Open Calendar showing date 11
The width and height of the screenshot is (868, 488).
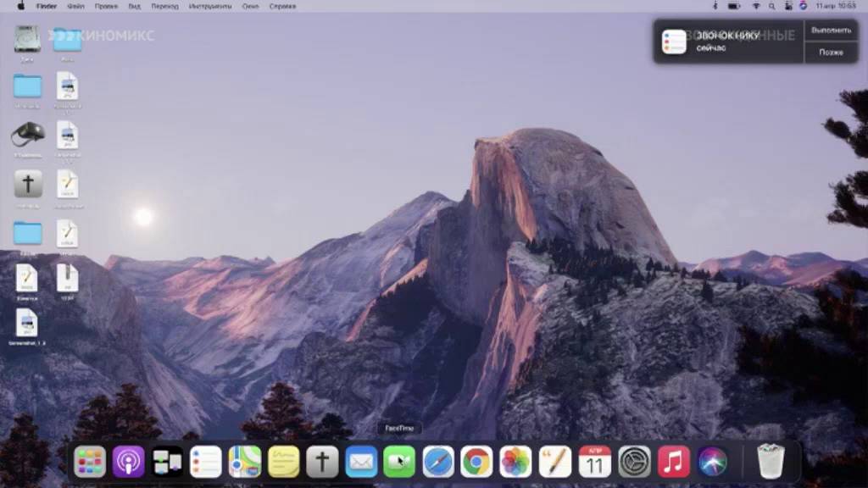point(595,462)
